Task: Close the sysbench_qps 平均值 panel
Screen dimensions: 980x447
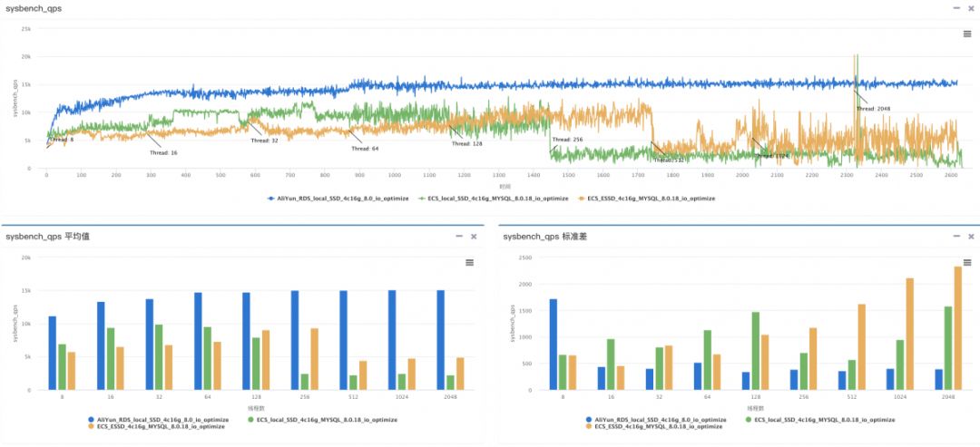Action: point(473,236)
